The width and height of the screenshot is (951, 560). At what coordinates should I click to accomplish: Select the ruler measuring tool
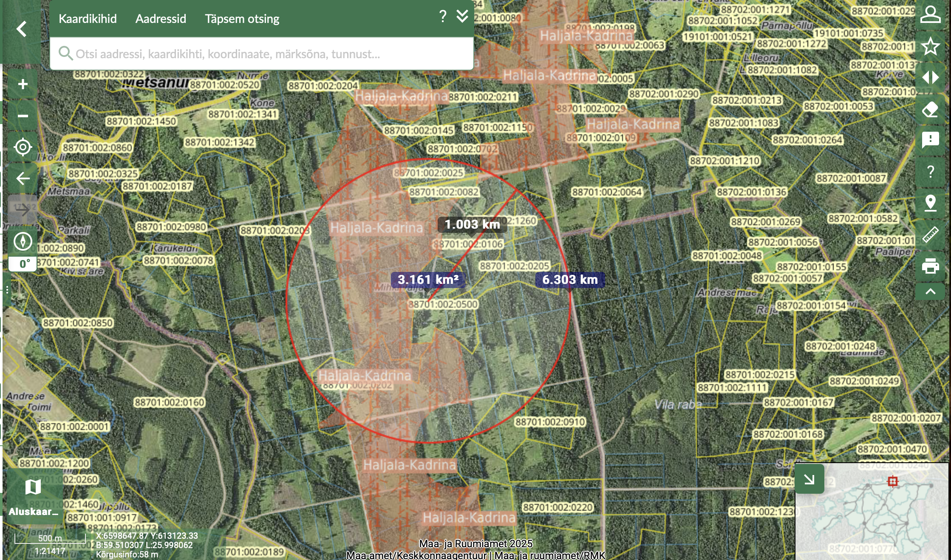pos(930,235)
